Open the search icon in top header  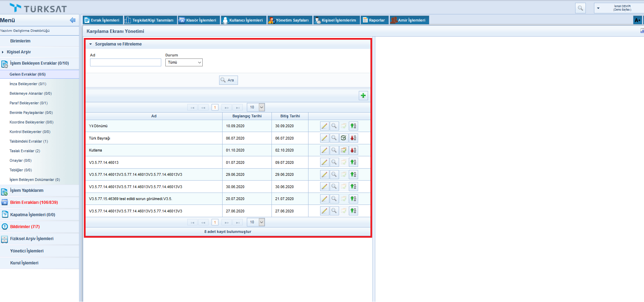tap(580, 8)
